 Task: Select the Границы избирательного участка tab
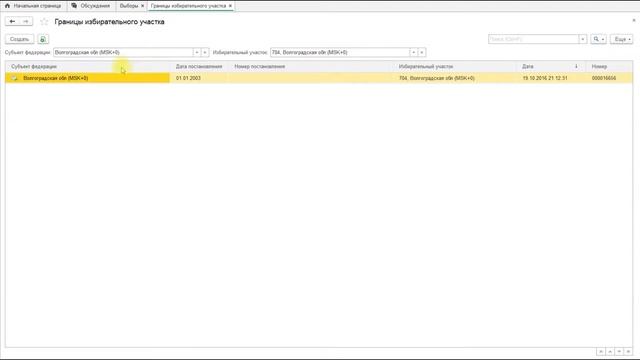pos(188,6)
